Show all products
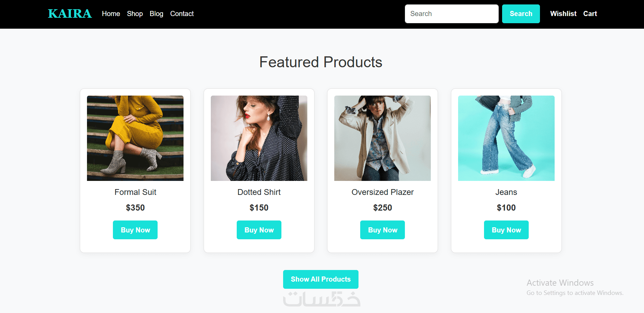The height and width of the screenshot is (313, 644). click(321, 279)
